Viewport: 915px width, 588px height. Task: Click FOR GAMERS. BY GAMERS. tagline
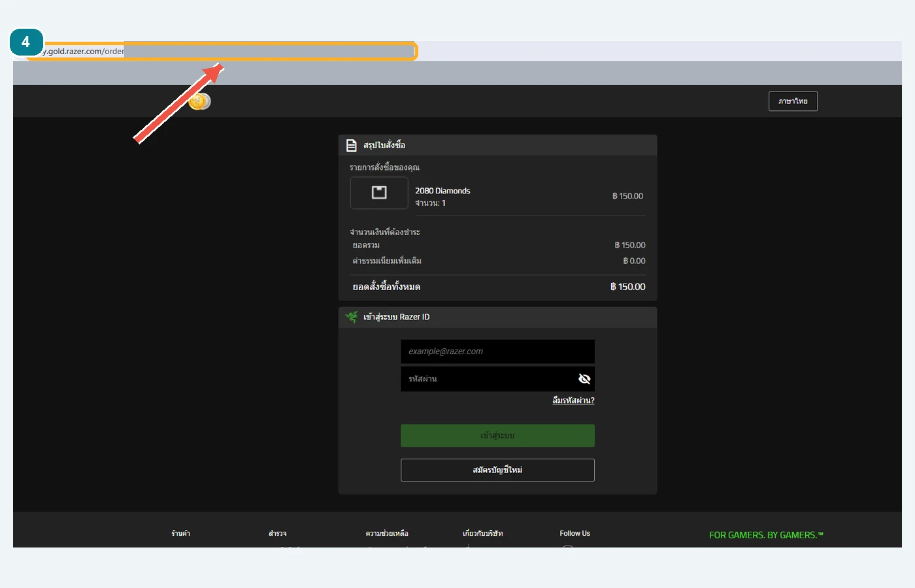tap(766, 535)
